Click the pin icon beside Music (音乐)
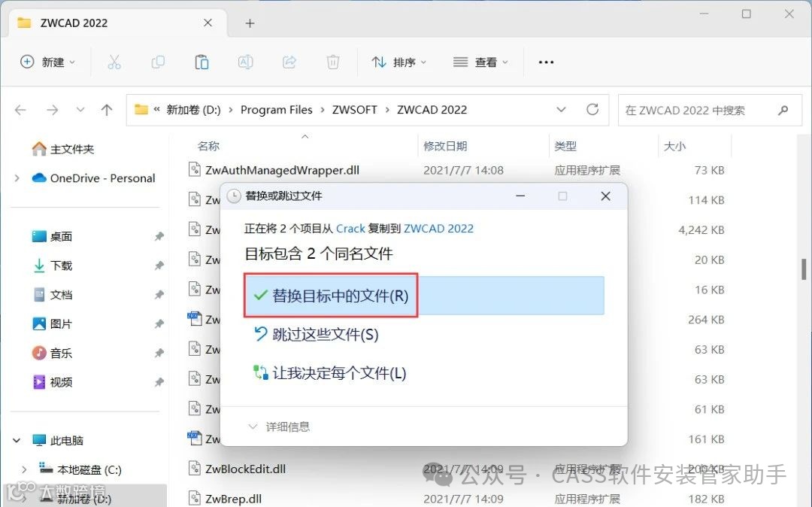 [159, 354]
